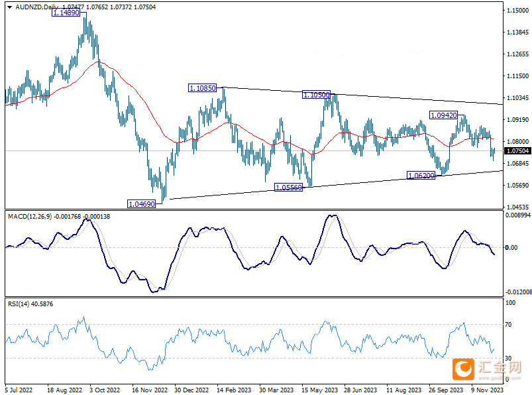Click the 1.15000 price scale value
The height and width of the screenshot is (395, 532).
[x=517, y=11]
